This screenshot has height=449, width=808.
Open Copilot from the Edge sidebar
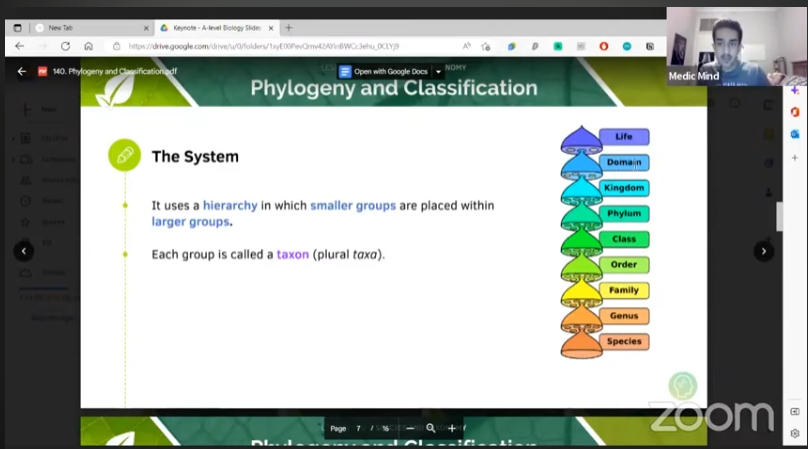795,91
